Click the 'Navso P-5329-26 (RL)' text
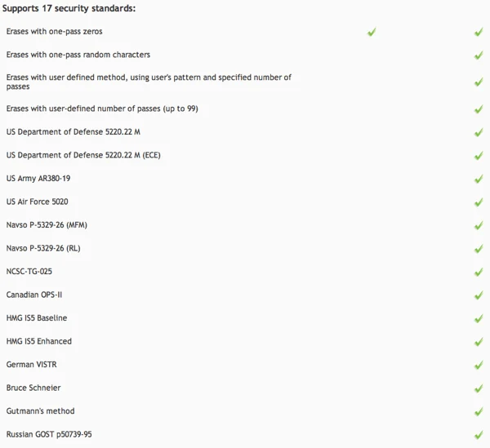Viewport: 490px width, 448px height. [43, 248]
